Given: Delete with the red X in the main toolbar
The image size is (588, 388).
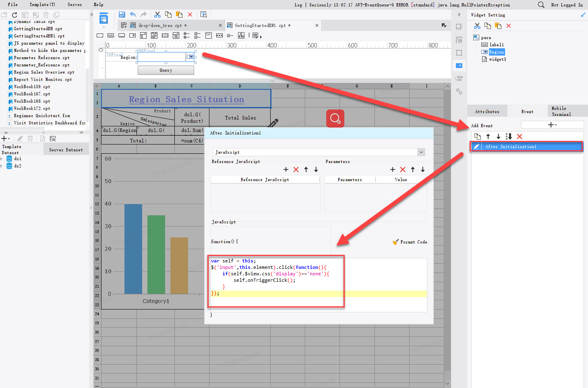Looking at the screenshot, I should 190,14.
